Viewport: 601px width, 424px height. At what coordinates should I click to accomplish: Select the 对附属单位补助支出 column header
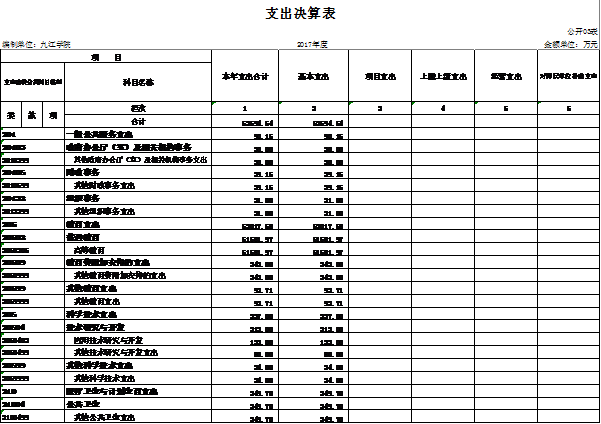tap(568, 76)
